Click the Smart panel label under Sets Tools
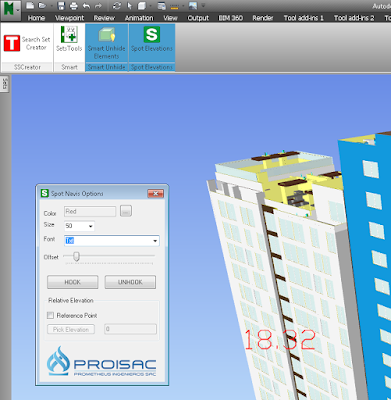 click(69, 67)
